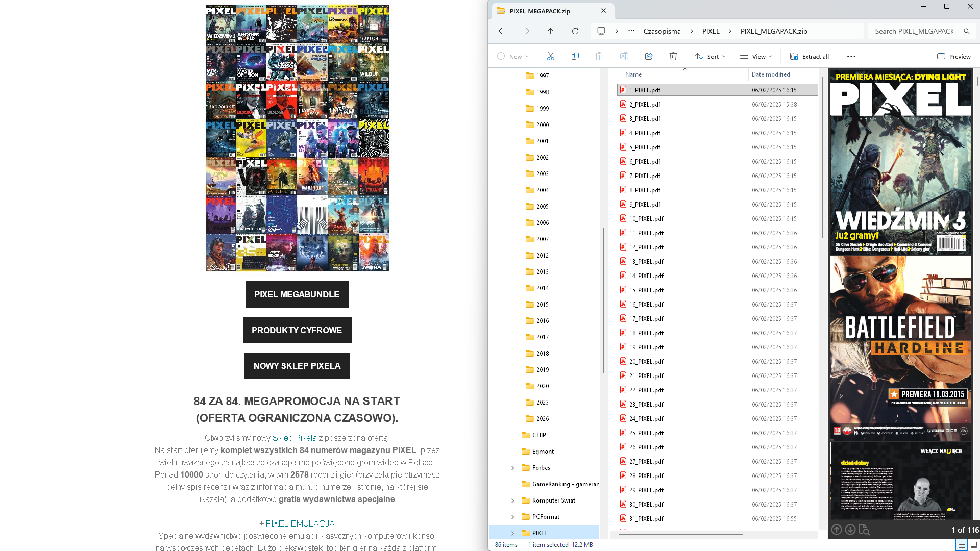The width and height of the screenshot is (980, 551).
Task: Switch to details view layout toggle
Action: tap(962, 545)
